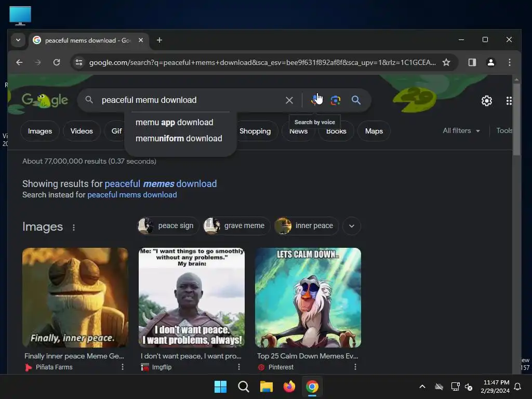Go back to the previous page

click(x=19, y=62)
